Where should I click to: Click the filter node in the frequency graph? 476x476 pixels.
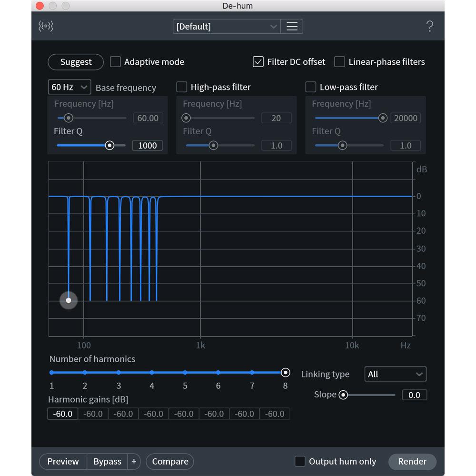(x=68, y=300)
